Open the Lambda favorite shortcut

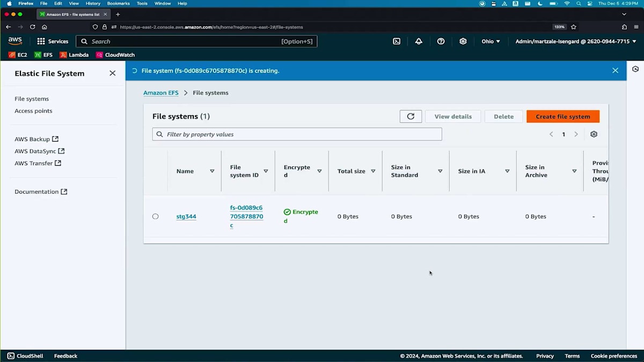[74, 55]
